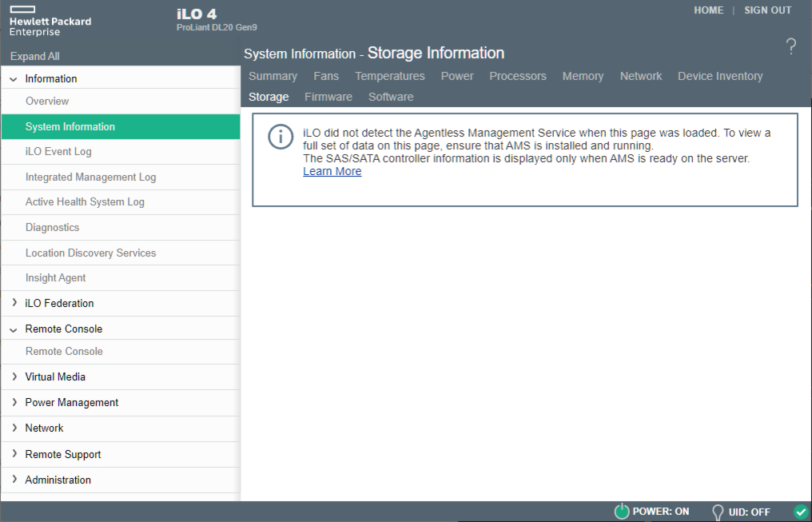812x522 pixels.
Task: Expand the Network menu chevron in sidebar
Action: (14, 428)
